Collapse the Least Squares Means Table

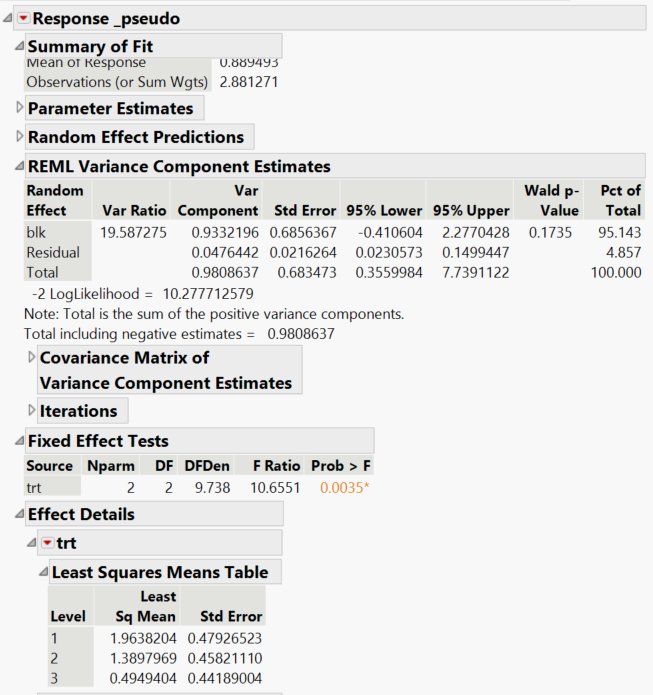[43, 573]
